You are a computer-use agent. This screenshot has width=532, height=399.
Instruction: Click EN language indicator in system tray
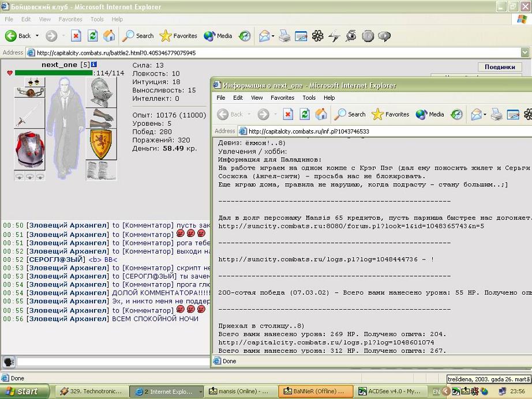(x=436, y=392)
